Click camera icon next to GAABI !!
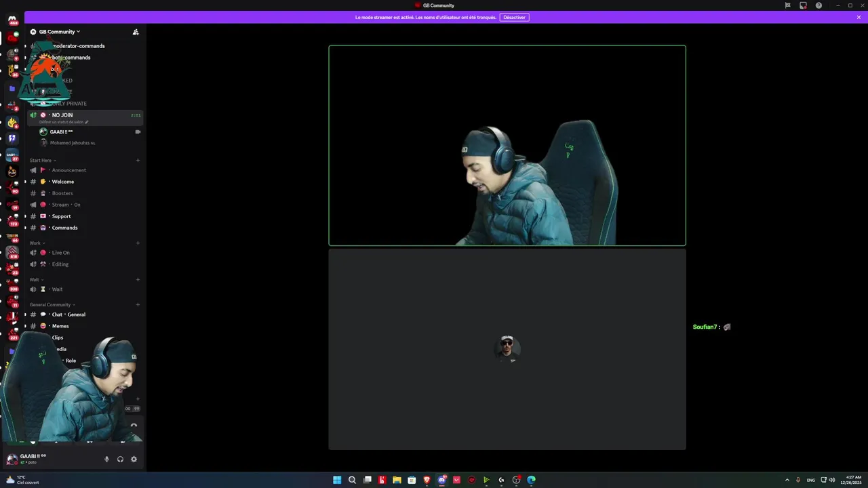868x488 pixels. tap(138, 131)
